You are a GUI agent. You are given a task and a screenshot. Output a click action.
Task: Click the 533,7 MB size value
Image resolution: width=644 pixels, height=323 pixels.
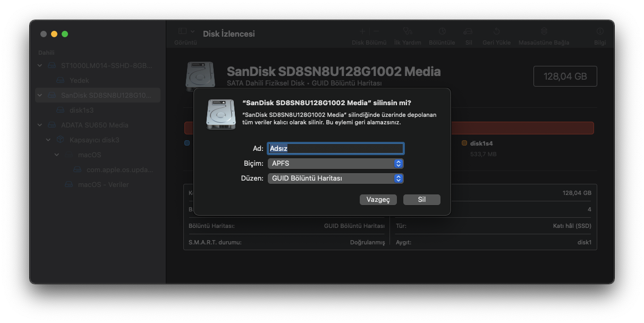click(484, 154)
